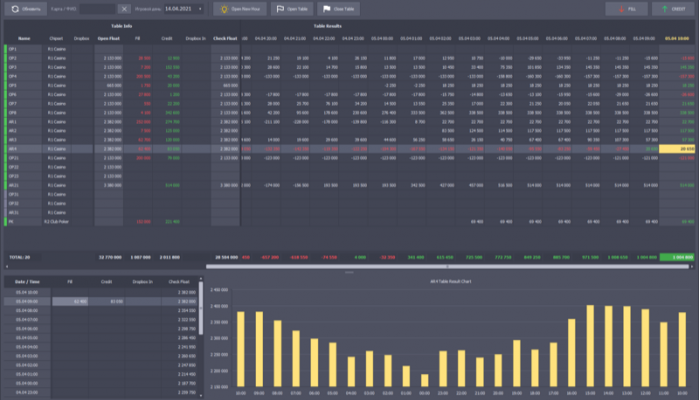Sort by the Name column header
Viewport: 700px width, 400px height.
click(x=24, y=37)
